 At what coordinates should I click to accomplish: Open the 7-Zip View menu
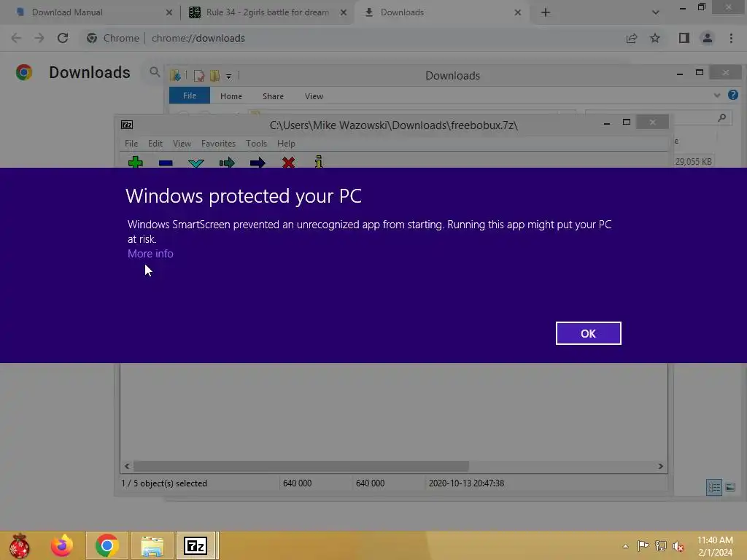coord(182,144)
